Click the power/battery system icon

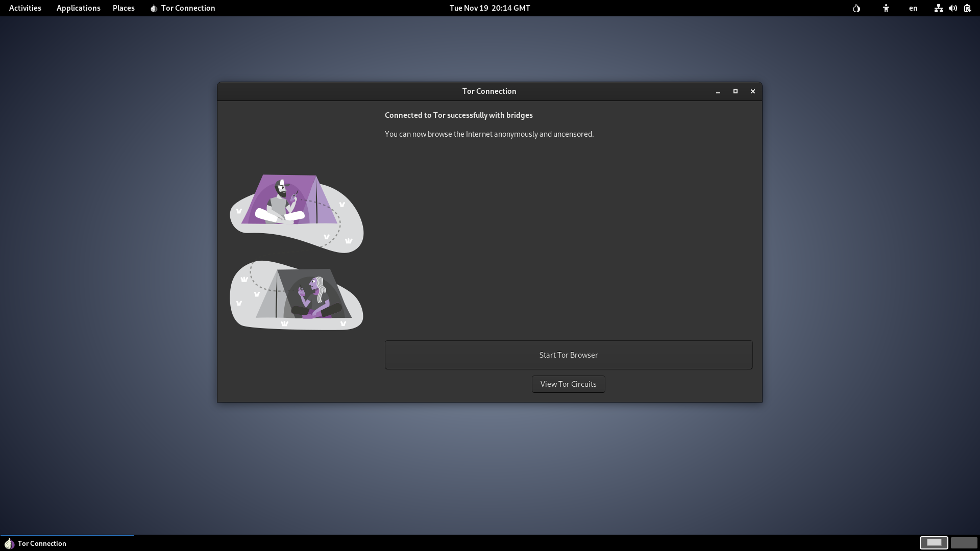[967, 8]
